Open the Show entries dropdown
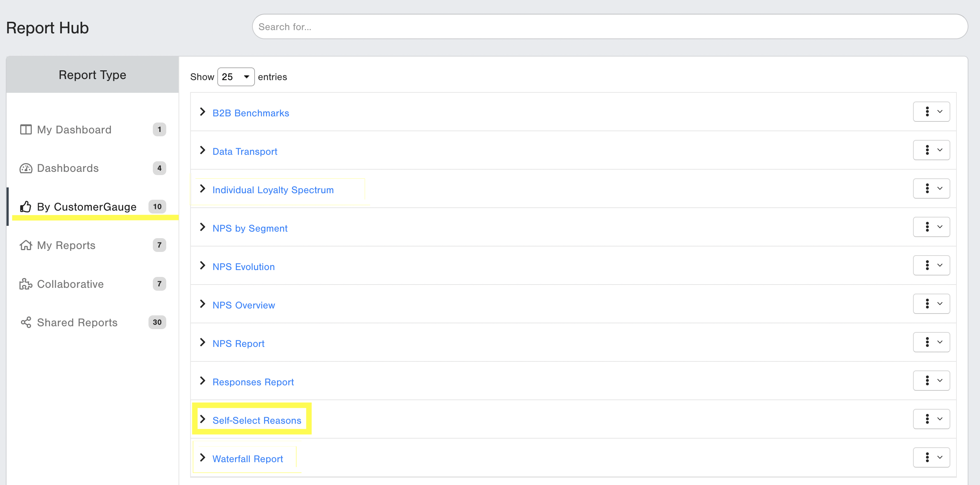The image size is (980, 485). 235,77
